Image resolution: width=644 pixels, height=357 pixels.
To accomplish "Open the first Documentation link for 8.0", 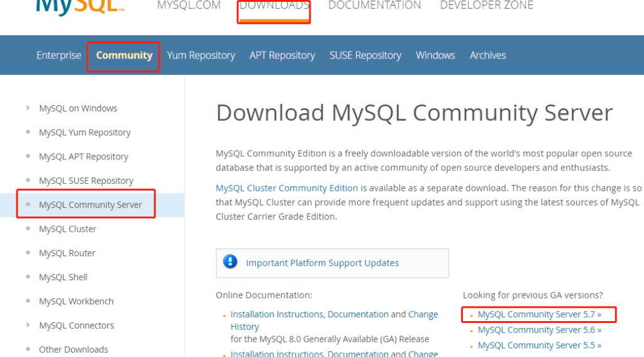I will point(358,314).
